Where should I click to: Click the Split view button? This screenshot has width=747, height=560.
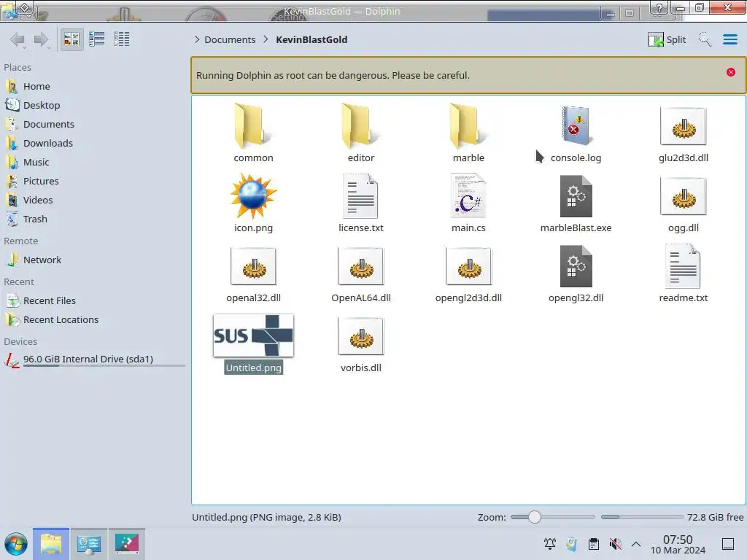[667, 39]
